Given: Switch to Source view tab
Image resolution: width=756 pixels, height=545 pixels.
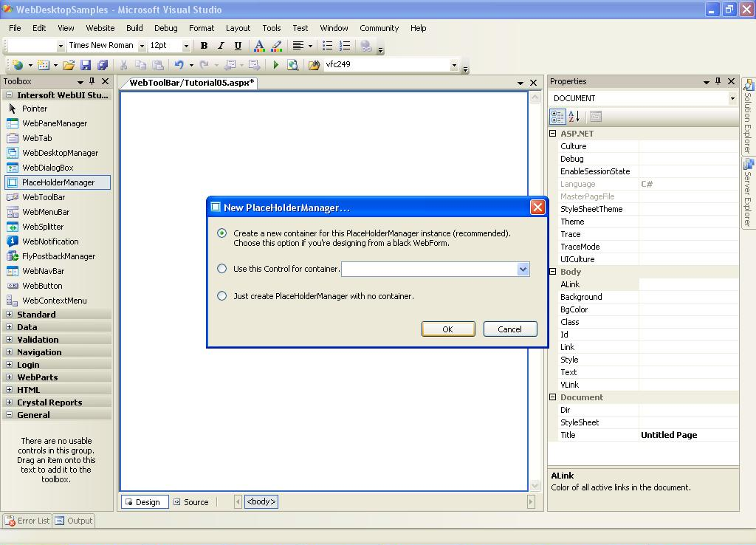Looking at the screenshot, I should 191,502.
